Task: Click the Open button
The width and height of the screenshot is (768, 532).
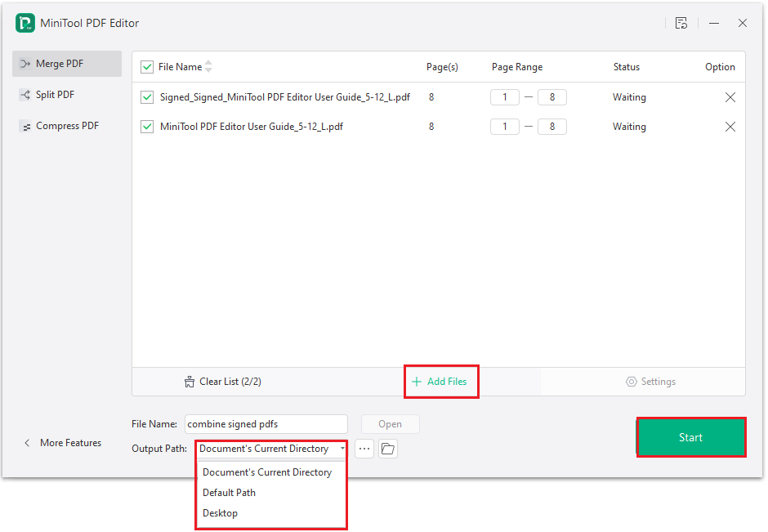Action: (x=391, y=424)
